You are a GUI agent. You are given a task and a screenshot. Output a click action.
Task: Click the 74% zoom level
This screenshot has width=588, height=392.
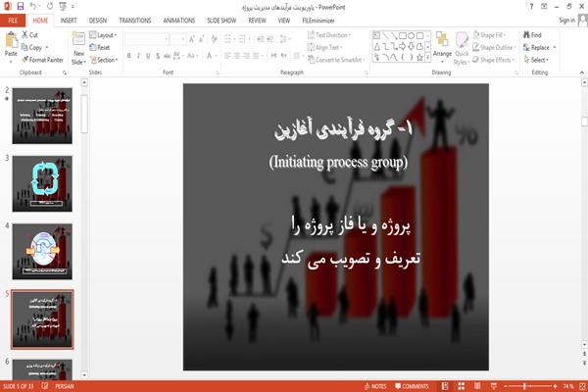tap(568, 386)
